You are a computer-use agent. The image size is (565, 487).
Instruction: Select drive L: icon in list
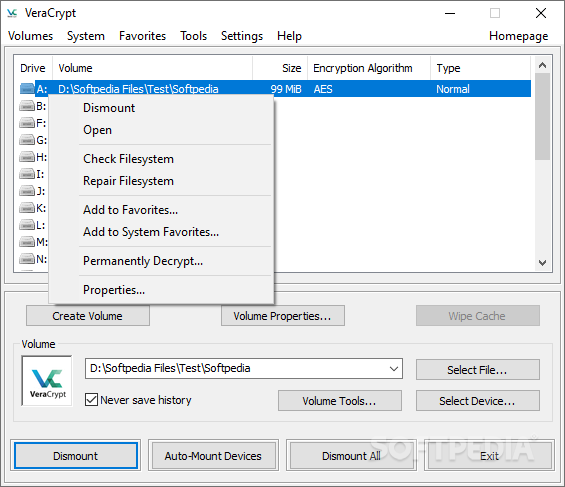point(27,225)
